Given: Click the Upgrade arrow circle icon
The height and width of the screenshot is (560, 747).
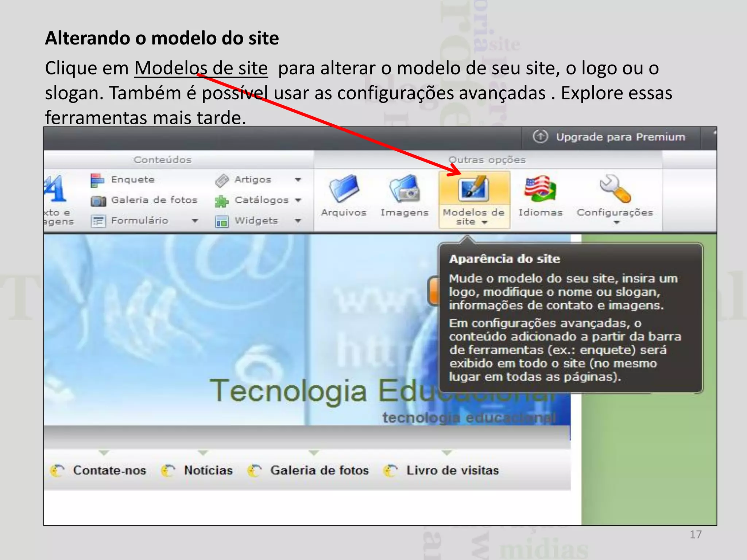Looking at the screenshot, I should (x=540, y=137).
